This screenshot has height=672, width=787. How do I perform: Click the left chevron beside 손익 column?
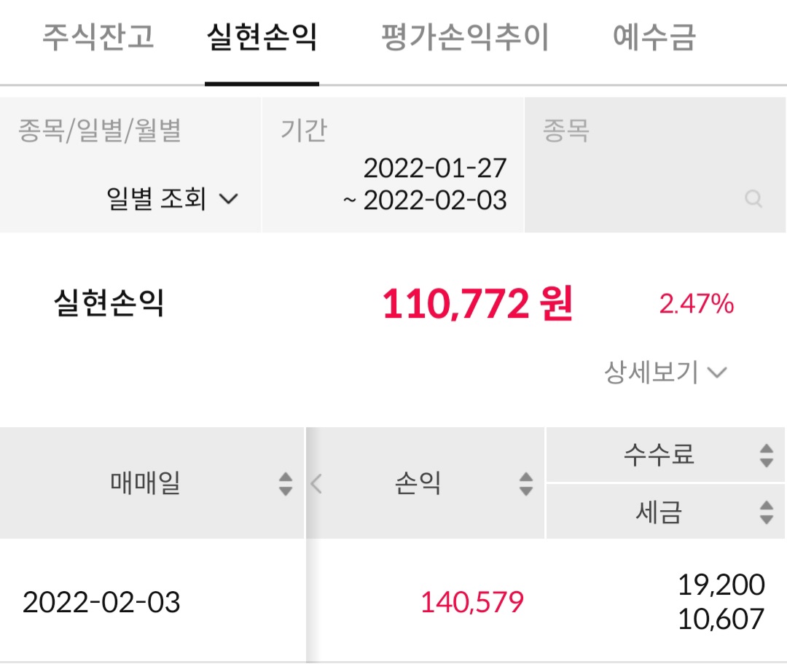pyautogui.click(x=316, y=484)
